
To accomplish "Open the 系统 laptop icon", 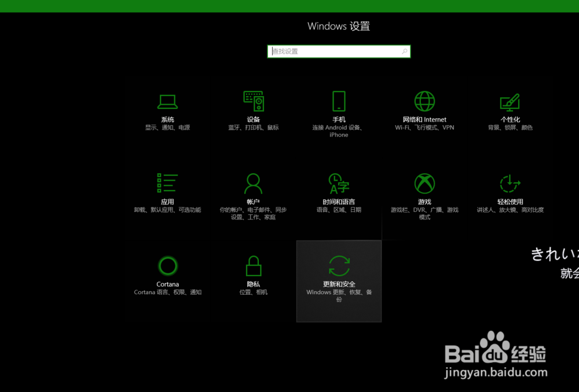I will point(167,101).
